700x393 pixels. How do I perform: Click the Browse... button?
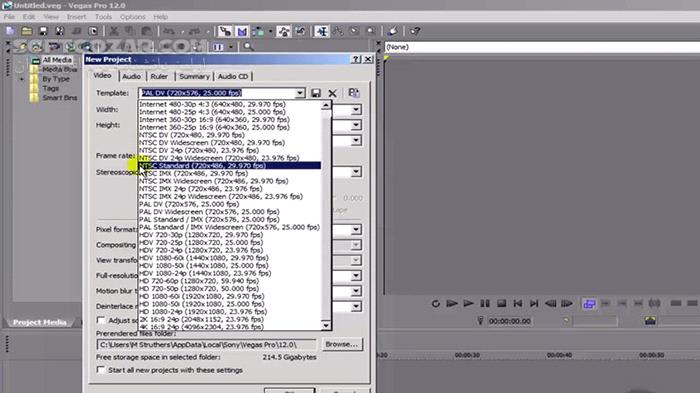pos(342,344)
